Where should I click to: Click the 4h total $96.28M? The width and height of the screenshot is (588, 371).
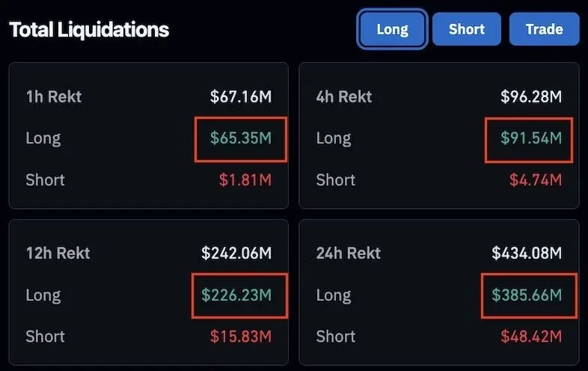(x=531, y=96)
